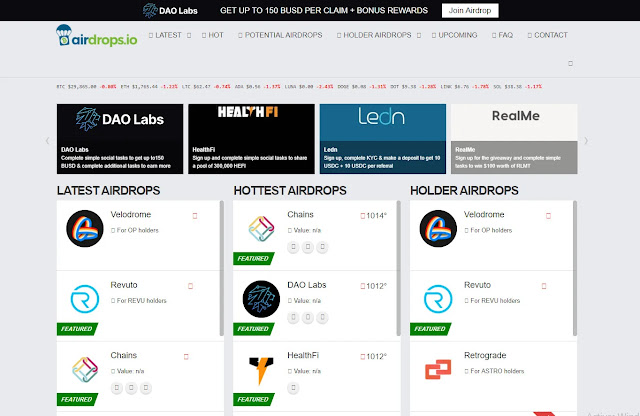Open the HealthFi featured banner
Viewport: 640px width, 416px height.
click(251, 139)
